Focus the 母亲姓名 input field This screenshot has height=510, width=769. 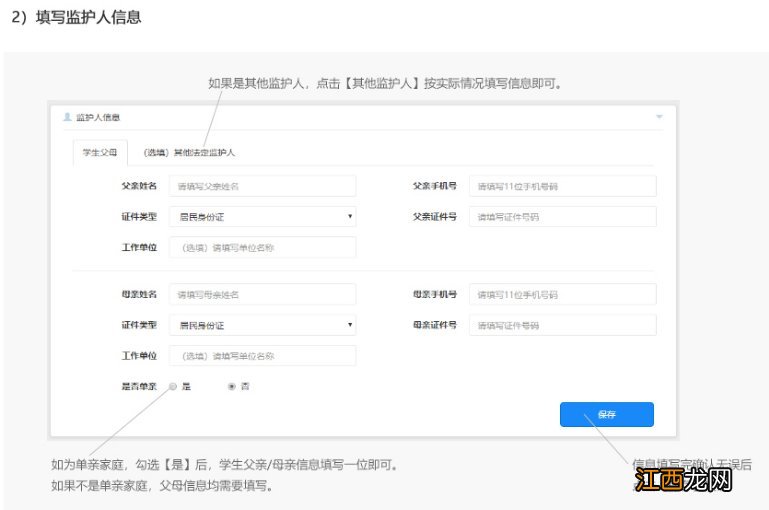262,295
